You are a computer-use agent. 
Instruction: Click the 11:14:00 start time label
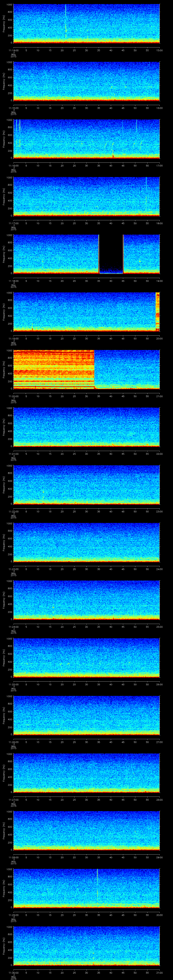13,50
